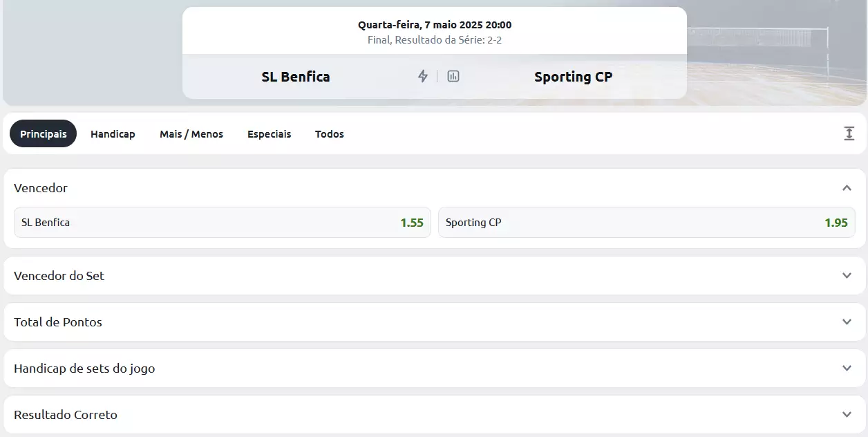Expand the Vencedor do Set market
The width and height of the screenshot is (868, 437).
point(847,275)
